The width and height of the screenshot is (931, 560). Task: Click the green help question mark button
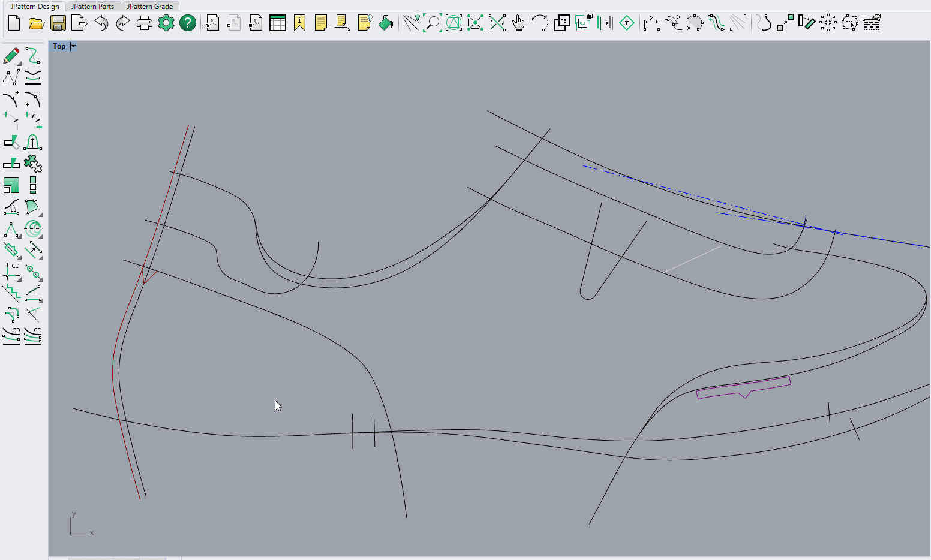(x=188, y=23)
